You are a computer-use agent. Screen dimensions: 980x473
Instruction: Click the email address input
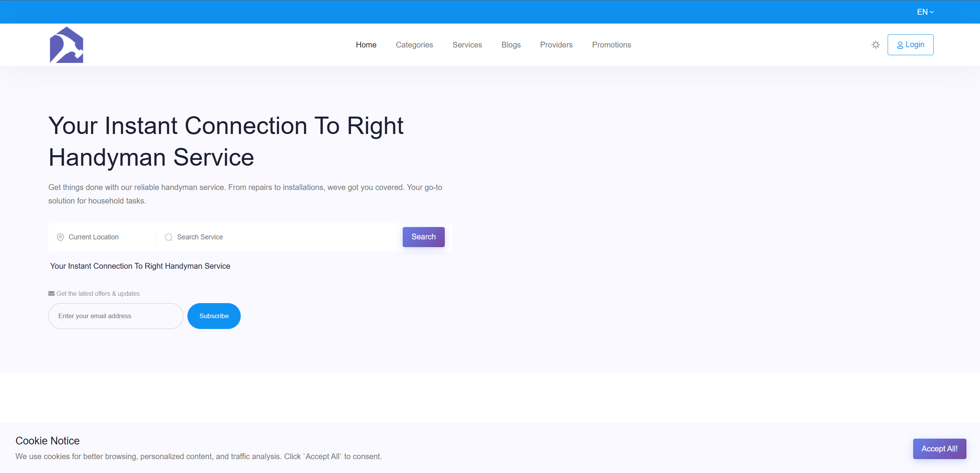(116, 316)
